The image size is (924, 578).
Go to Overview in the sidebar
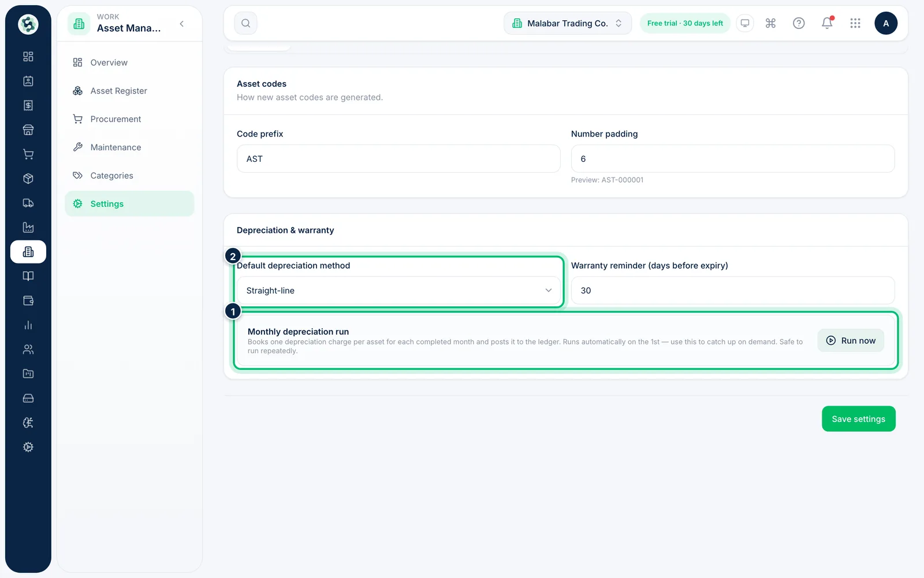point(129,62)
